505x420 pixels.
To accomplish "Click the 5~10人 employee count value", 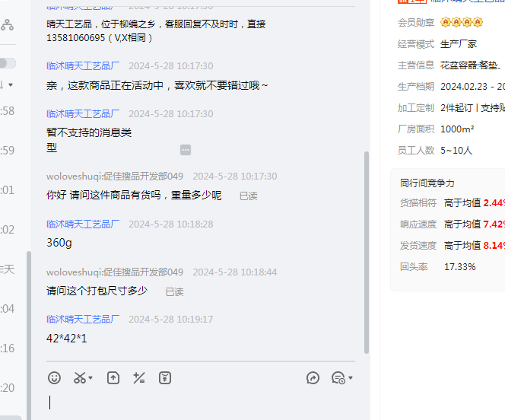I will click(x=456, y=151).
